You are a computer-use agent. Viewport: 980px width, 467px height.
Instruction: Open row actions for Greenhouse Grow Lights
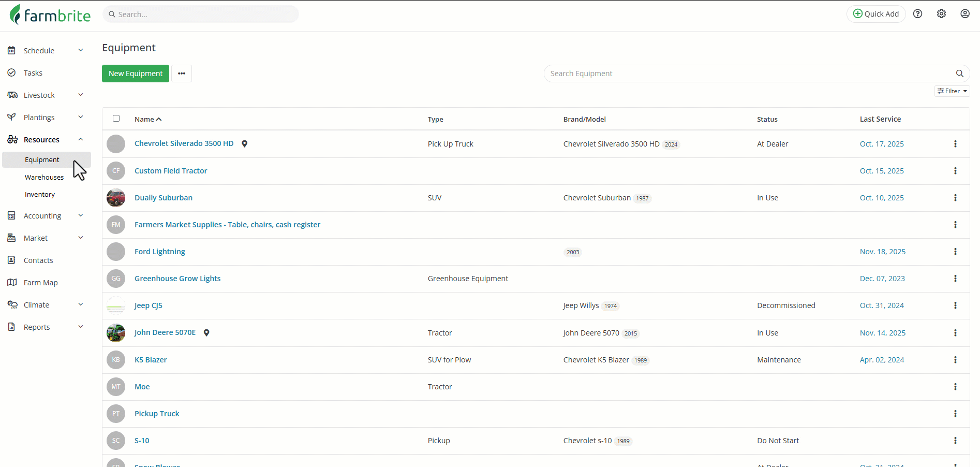pyautogui.click(x=955, y=279)
